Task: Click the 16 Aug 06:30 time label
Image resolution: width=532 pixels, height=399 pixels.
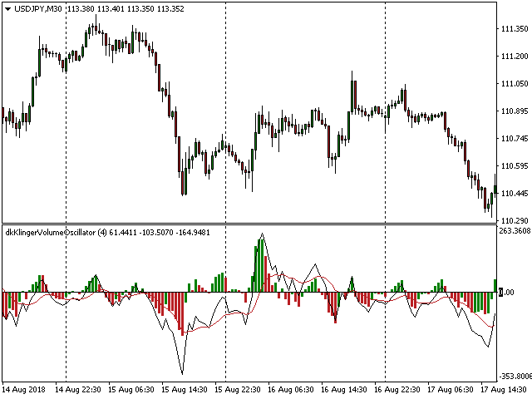Action: point(291,390)
